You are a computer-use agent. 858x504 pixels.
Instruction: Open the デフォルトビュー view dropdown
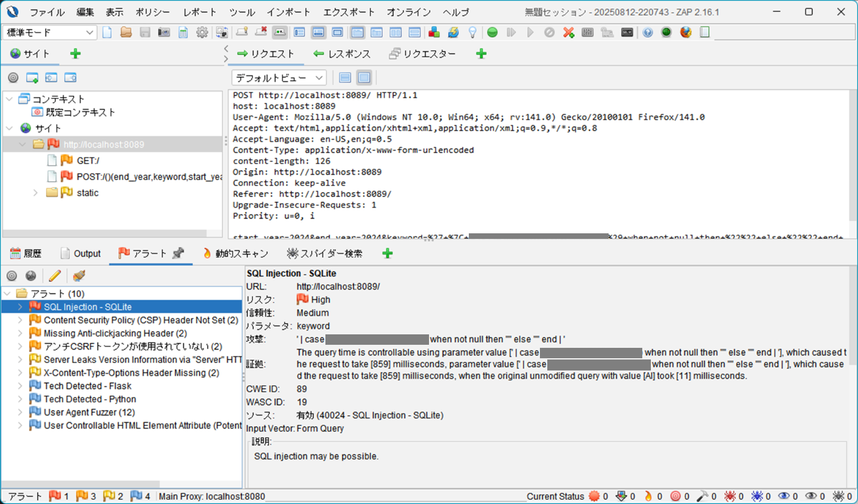tap(279, 78)
